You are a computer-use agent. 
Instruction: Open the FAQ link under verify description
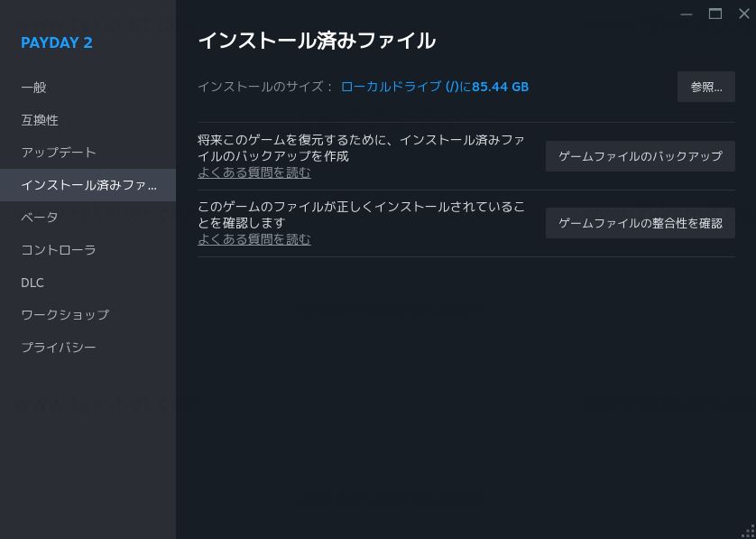[254, 239]
